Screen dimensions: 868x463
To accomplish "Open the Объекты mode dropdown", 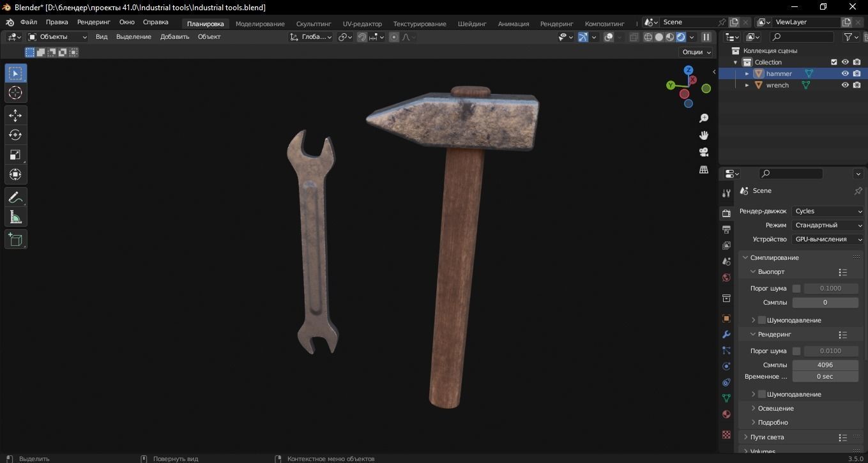I will [57, 37].
